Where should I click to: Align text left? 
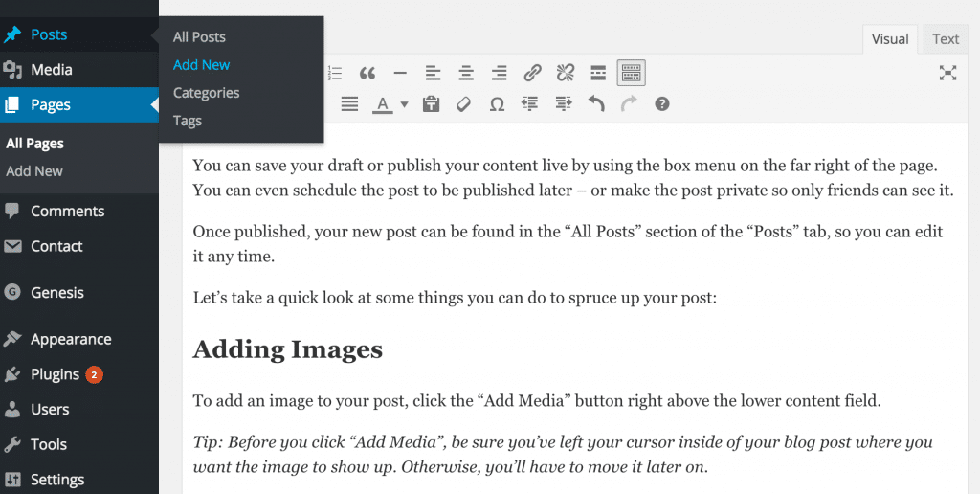click(434, 73)
